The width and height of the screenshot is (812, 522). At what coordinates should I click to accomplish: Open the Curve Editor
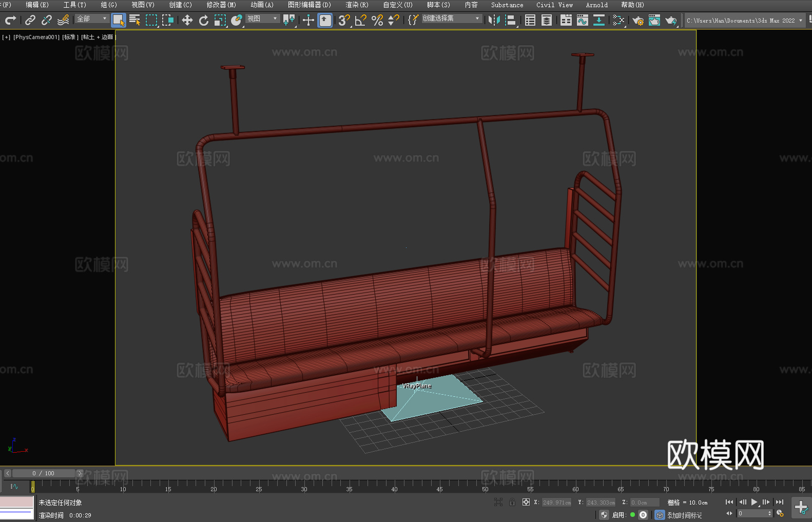583,20
